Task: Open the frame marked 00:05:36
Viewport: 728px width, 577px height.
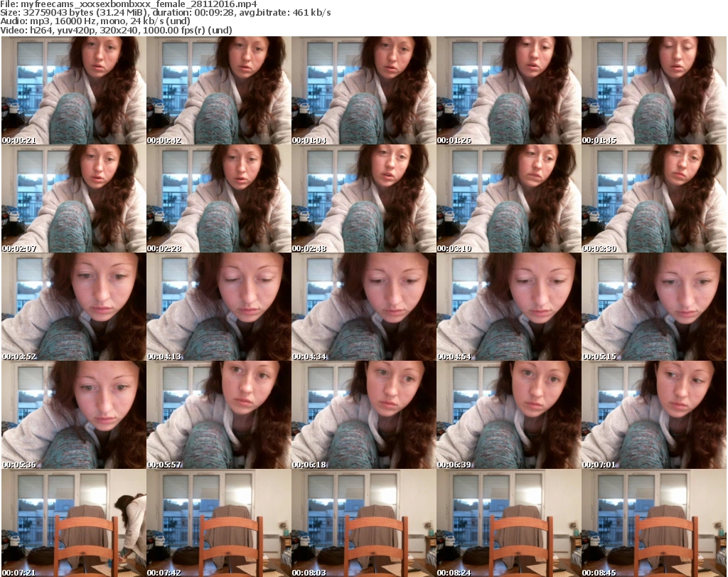Action: tap(73, 415)
